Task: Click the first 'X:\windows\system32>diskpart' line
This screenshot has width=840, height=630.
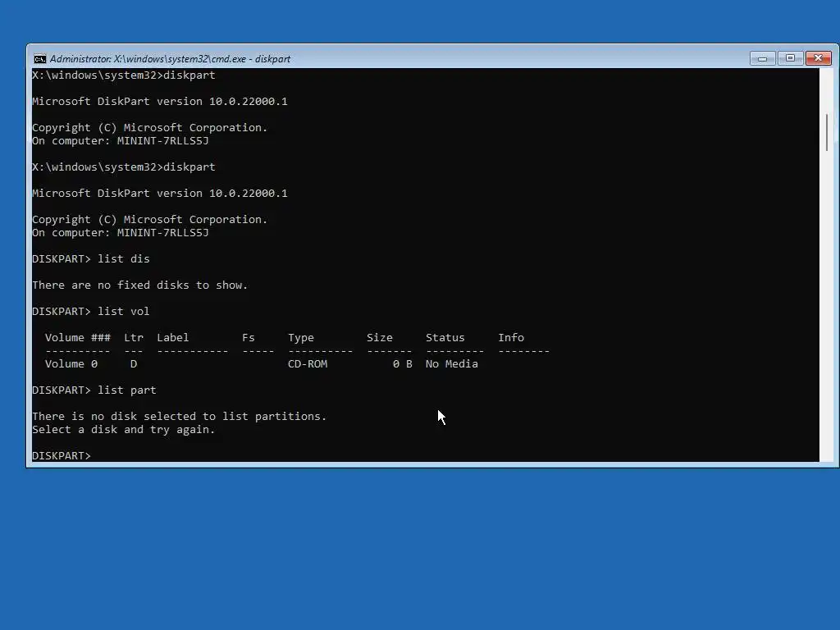Action: (124, 75)
